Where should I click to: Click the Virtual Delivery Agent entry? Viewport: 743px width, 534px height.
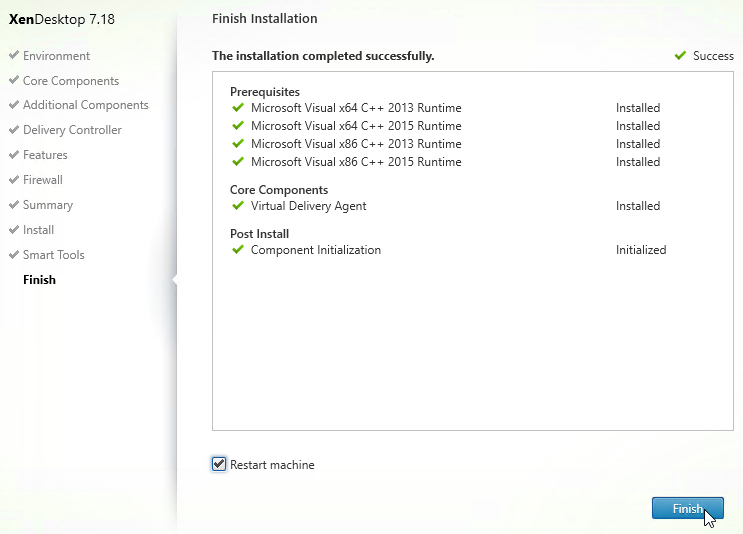click(308, 206)
